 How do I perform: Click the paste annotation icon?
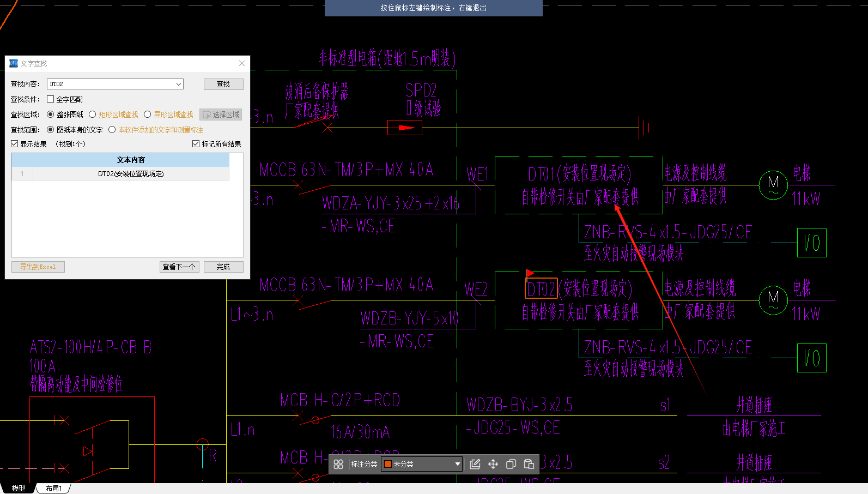[x=529, y=464]
